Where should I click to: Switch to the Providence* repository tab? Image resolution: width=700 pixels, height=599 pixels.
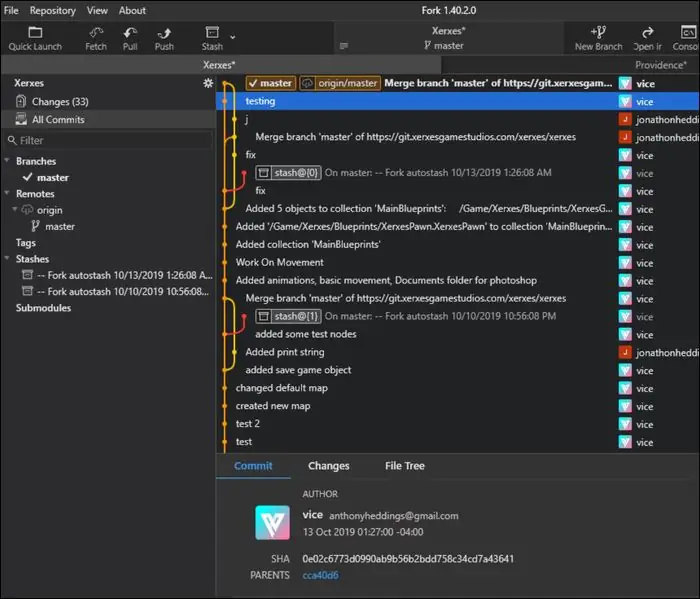[661, 65]
